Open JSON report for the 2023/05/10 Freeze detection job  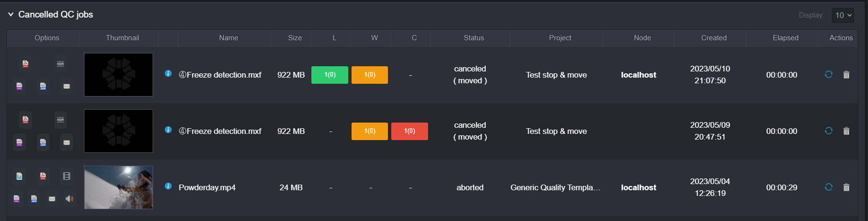[x=43, y=86]
